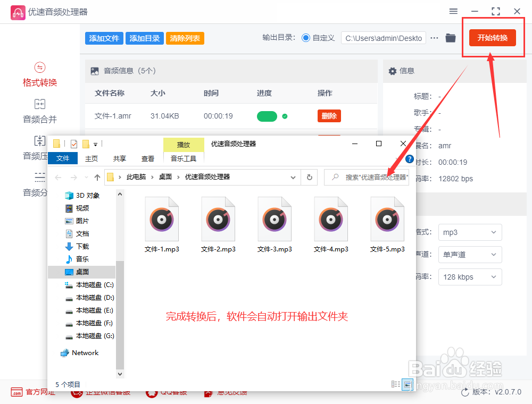Click the progress indicator of 文件-1.amr

[267, 116]
